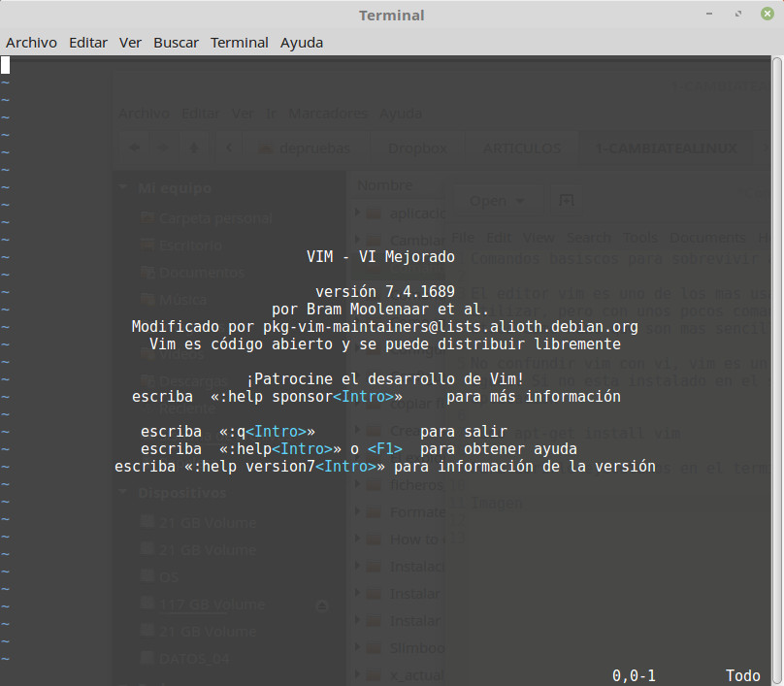Image resolution: width=784 pixels, height=686 pixels.
Task: Expand the 'Slimboo' folder row
Action: 357,647
